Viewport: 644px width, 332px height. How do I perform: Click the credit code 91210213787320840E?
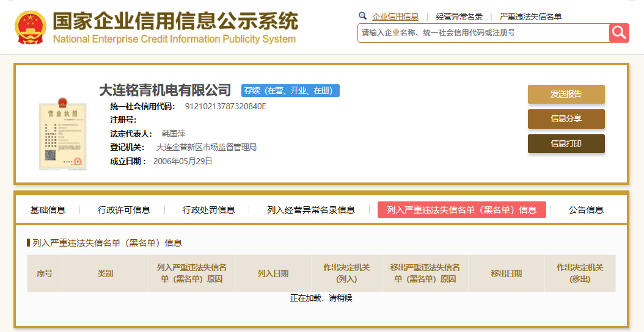(225, 107)
